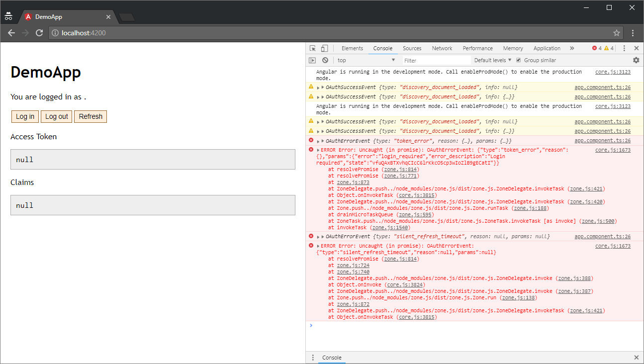Close DevTools panel with X
Image resolution: width=644 pixels, height=364 pixels.
click(636, 48)
